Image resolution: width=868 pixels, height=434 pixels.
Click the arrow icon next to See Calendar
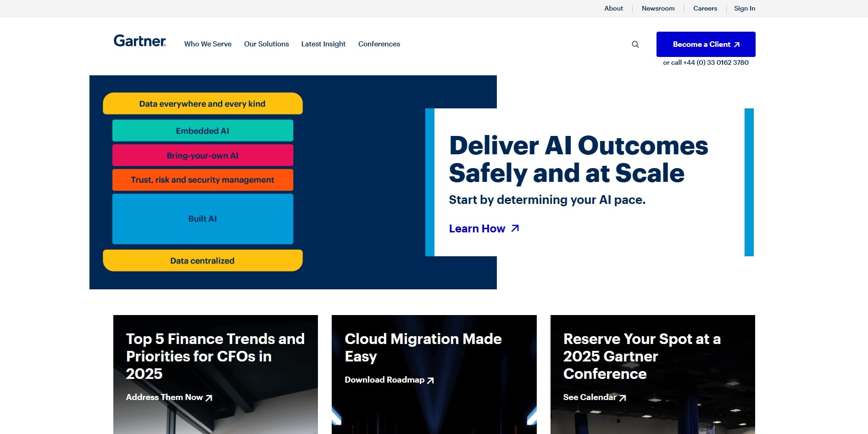(x=623, y=398)
